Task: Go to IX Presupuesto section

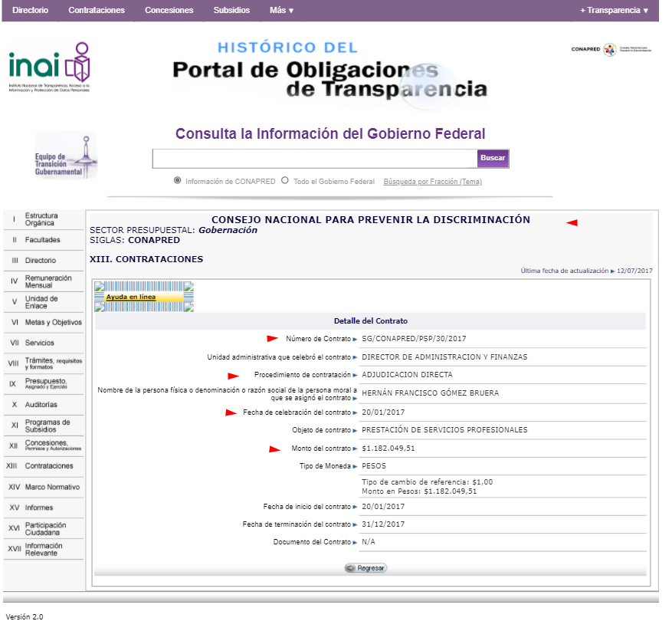Action: pyautogui.click(x=43, y=384)
